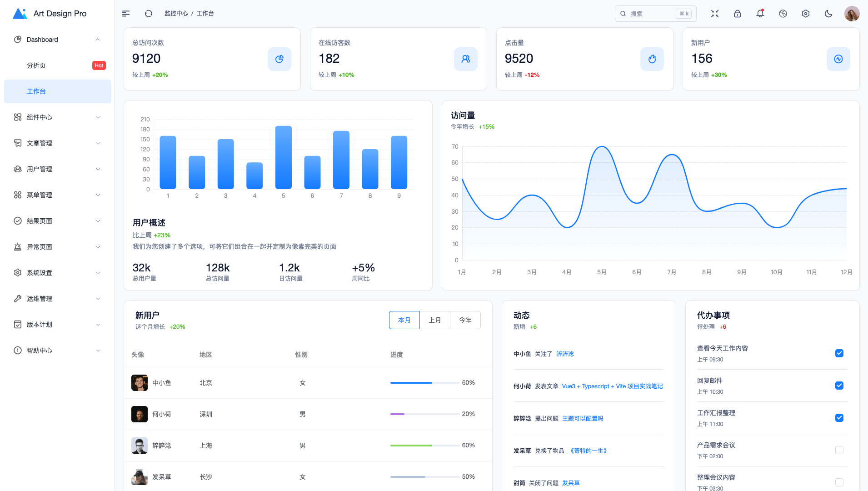Switch new users filter to 今年 tab
The width and height of the screenshot is (868, 491).
pyautogui.click(x=465, y=320)
